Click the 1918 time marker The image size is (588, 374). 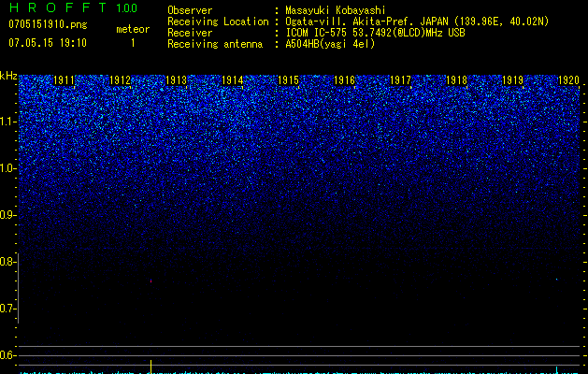[456, 80]
